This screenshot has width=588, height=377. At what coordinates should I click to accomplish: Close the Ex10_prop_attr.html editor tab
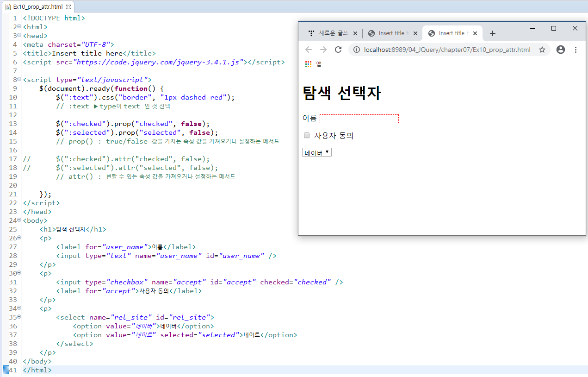tap(68, 7)
